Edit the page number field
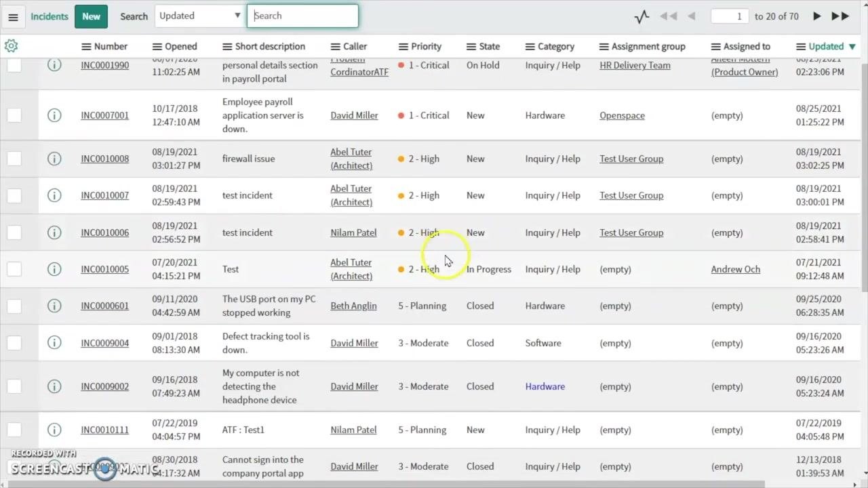 [730, 16]
